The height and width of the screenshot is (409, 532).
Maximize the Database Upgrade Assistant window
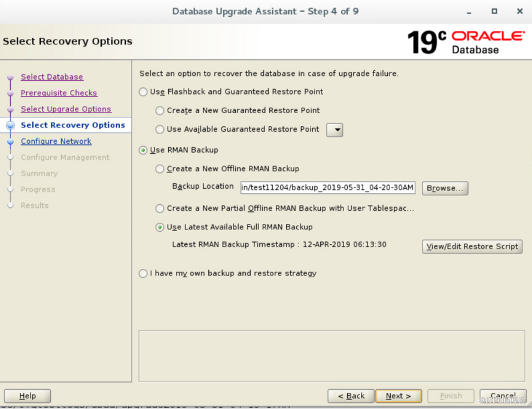click(494, 11)
